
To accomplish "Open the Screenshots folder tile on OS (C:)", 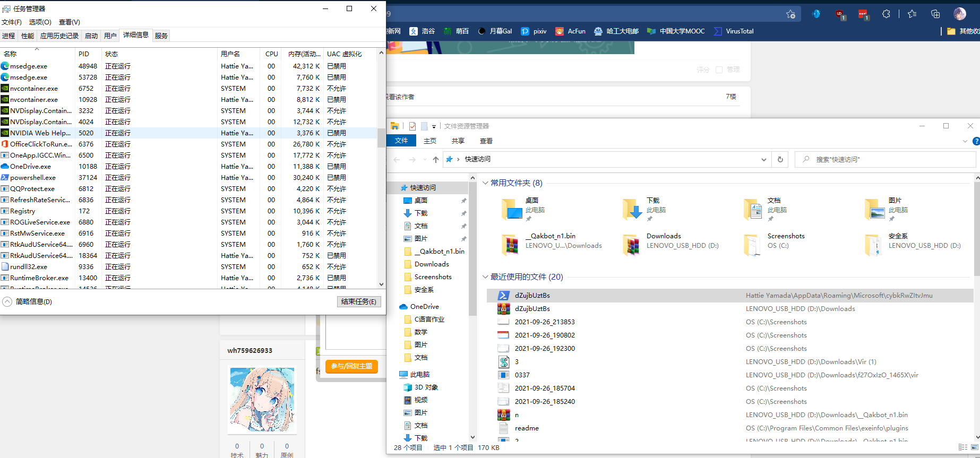I will (775, 245).
